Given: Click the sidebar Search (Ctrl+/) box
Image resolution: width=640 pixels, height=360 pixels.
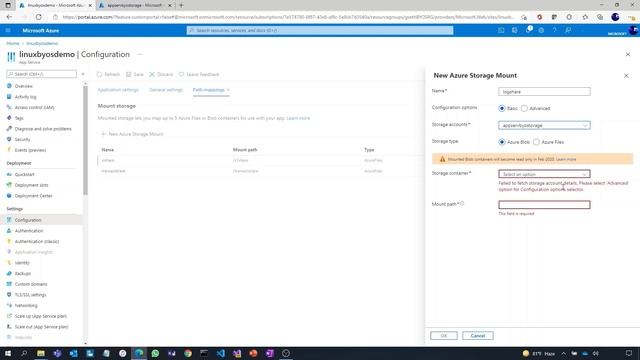Looking at the screenshot, I should click(42, 74).
